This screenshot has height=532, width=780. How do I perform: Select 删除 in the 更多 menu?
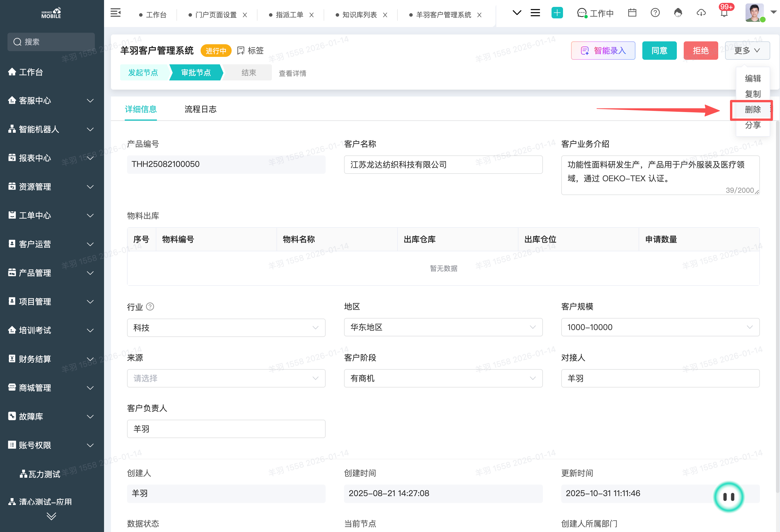tap(752, 110)
